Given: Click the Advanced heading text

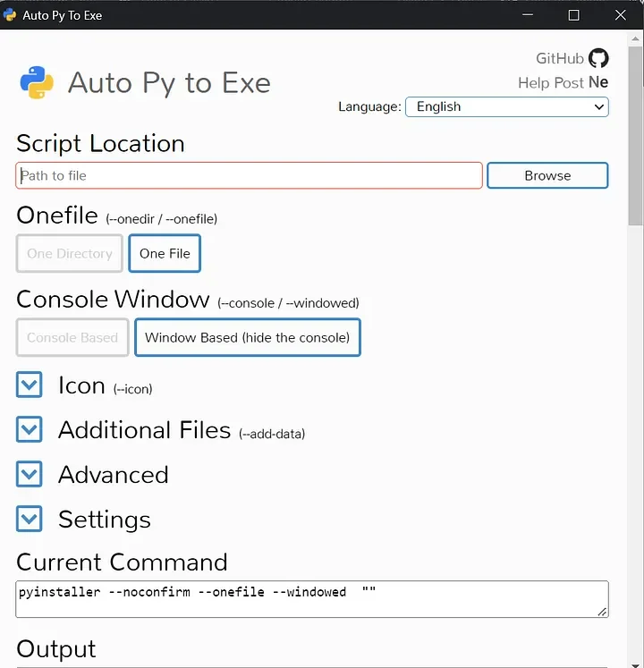Looking at the screenshot, I should coord(114,475).
